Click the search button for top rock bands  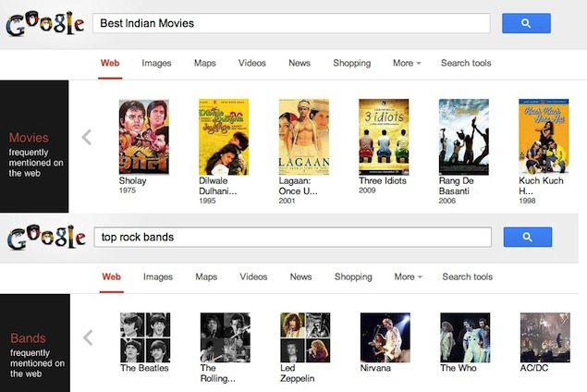click(x=526, y=238)
